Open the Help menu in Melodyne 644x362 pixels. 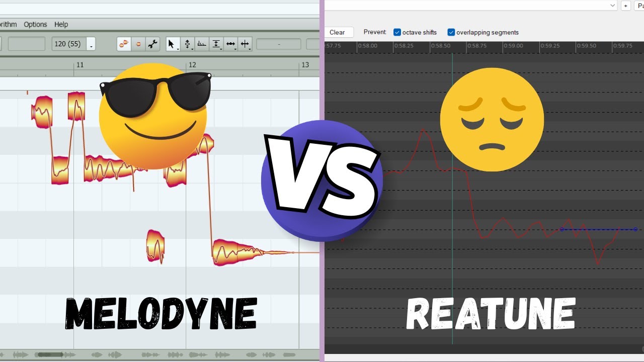(x=61, y=24)
